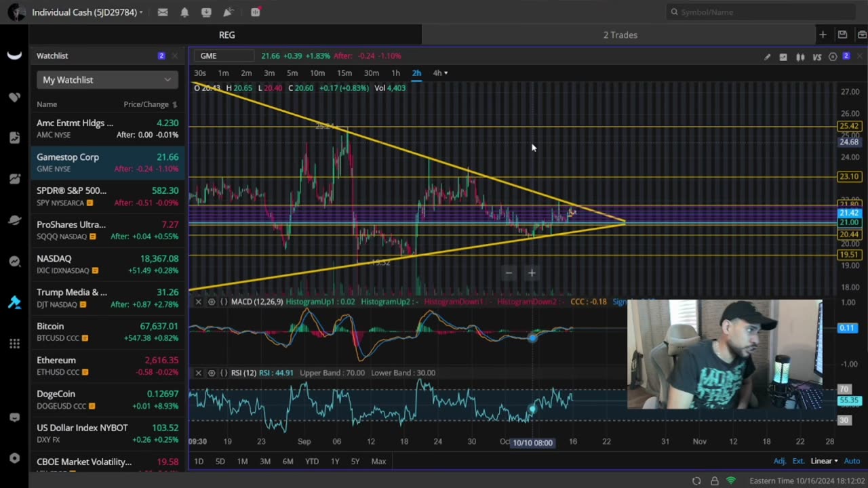Viewport: 868px width, 488px height.
Task: Select the 30s interval
Action: pos(200,73)
